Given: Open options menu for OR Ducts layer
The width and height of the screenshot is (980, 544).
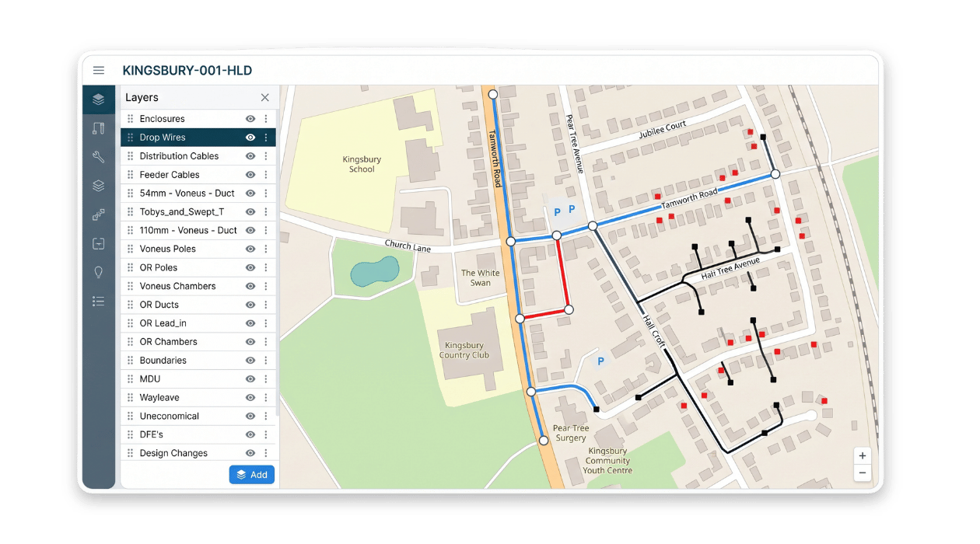Looking at the screenshot, I should click(x=266, y=305).
